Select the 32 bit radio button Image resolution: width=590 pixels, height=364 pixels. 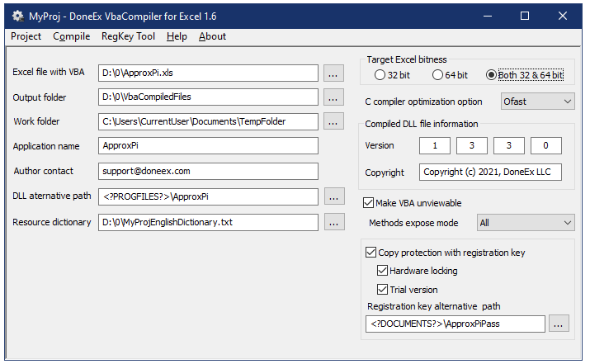393,75
